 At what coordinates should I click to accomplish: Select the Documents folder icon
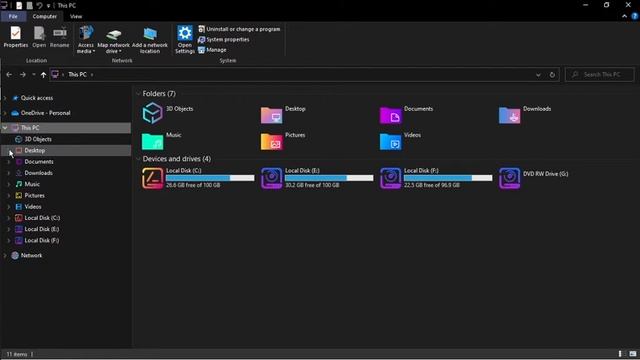coord(391,115)
